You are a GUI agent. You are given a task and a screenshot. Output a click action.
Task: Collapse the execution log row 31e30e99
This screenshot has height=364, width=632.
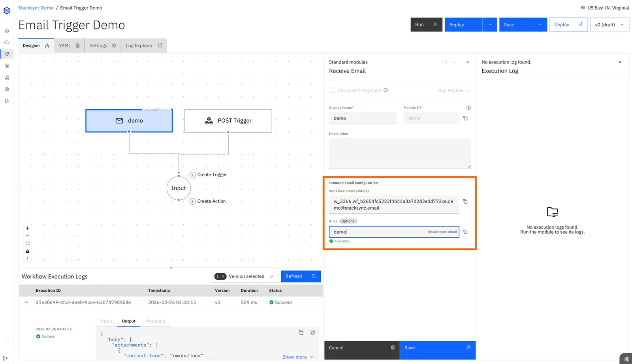pyautogui.click(x=26, y=302)
